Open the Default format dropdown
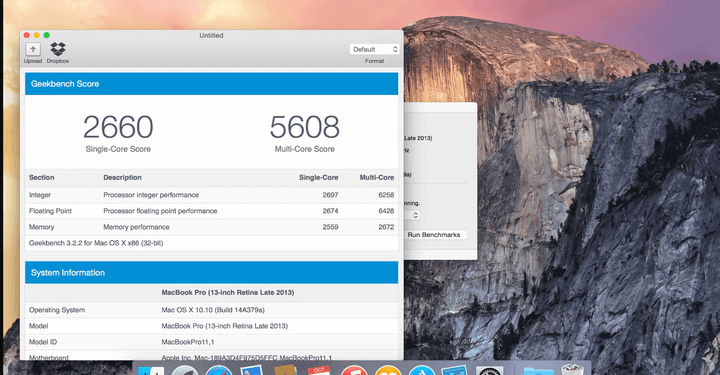Image resolution: width=720 pixels, height=375 pixels. [x=374, y=49]
